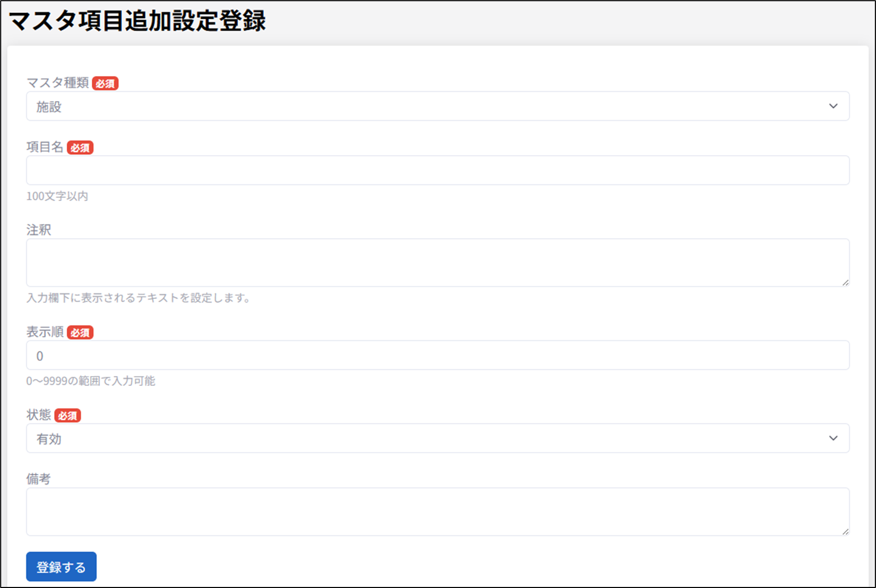Grab the resize handle of 注釈 textarea
The width and height of the screenshot is (876, 588).
845,282
